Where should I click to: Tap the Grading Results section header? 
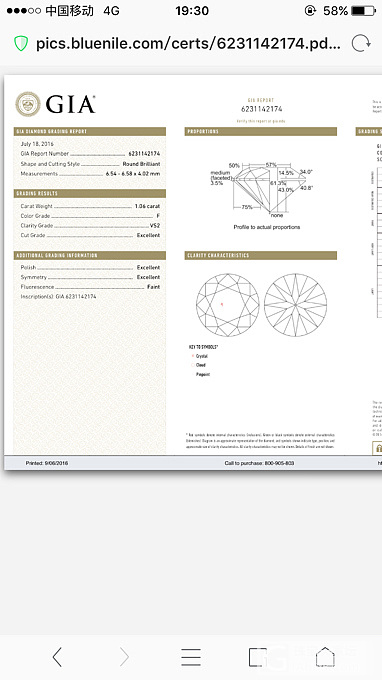coord(90,193)
